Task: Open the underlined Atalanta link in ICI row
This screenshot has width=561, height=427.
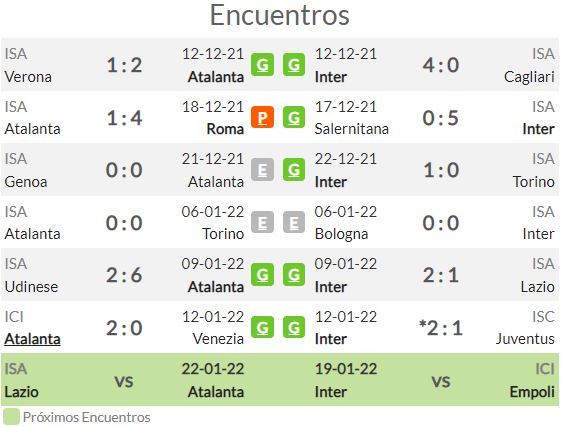Action: 32,339
